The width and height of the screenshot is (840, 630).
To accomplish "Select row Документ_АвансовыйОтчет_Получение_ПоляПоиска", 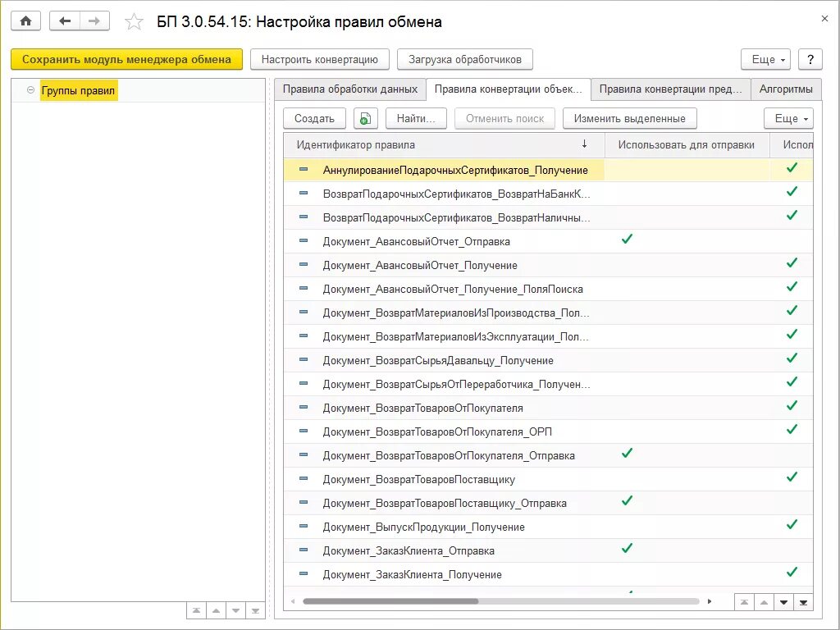I will [548, 289].
